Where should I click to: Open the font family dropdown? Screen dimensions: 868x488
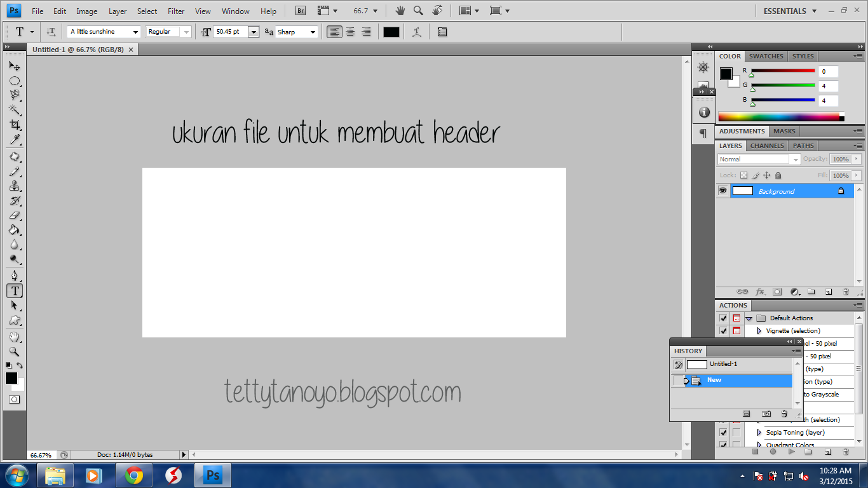pyautogui.click(x=104, y=32)
